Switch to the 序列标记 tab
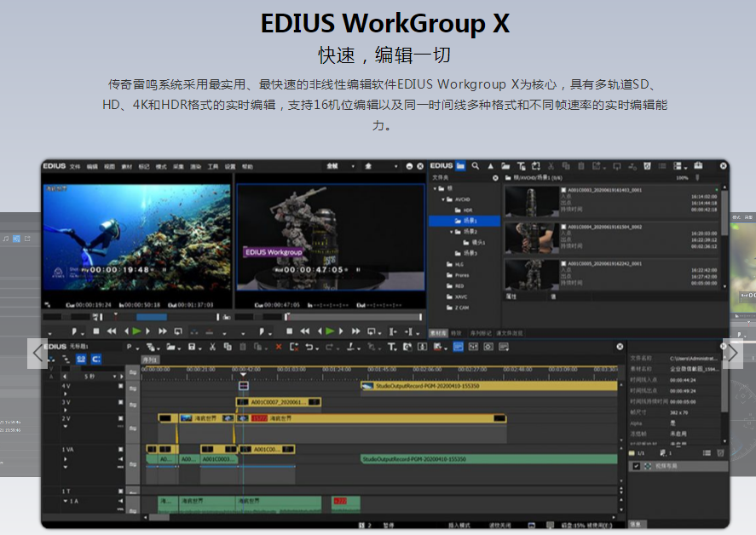Viewport: 756px width, 535px height. click(x=481, y=333)
